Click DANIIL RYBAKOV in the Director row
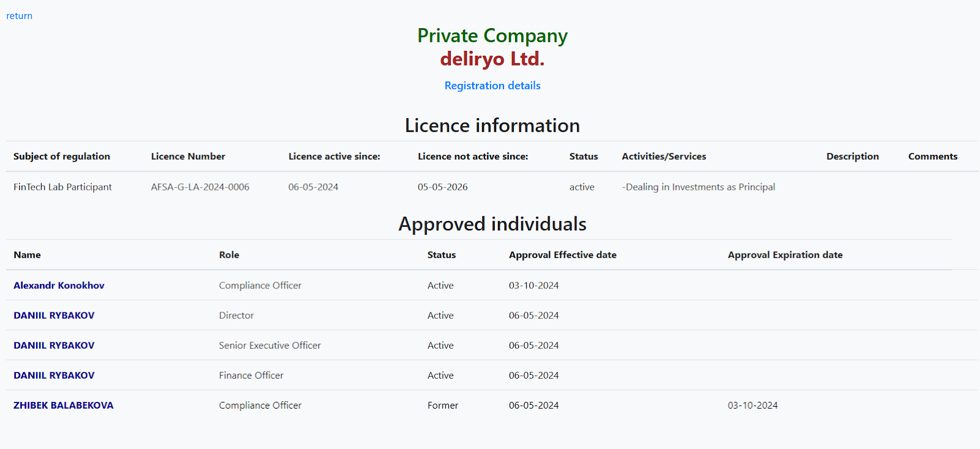This screenshot has height=449, width=980. [54, 315]
